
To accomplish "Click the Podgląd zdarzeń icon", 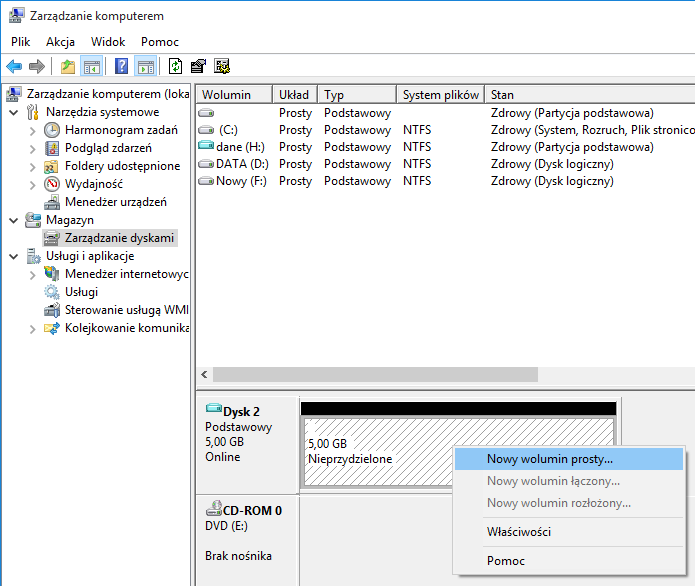I will (x=52, y=148).
